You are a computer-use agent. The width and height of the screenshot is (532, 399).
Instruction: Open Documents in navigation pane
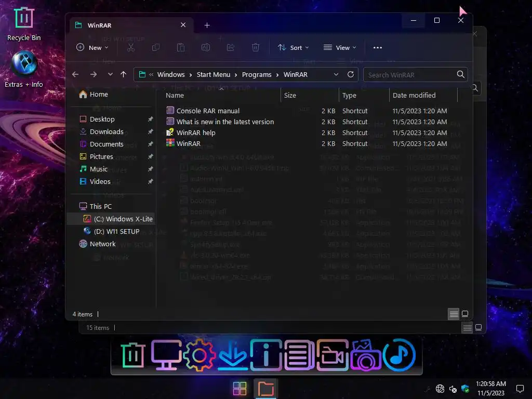coord(107,144)
